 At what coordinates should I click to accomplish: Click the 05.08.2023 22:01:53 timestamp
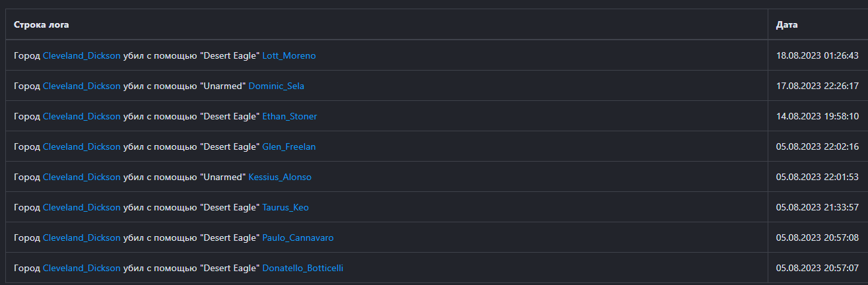817,177
